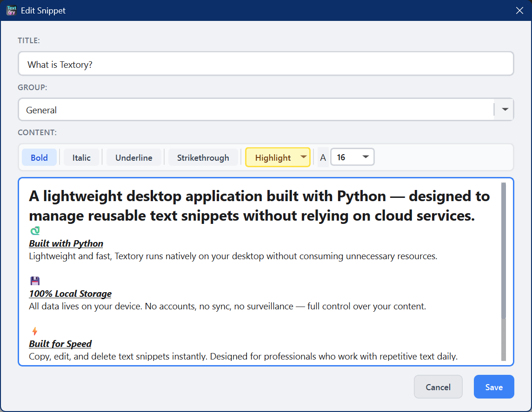Click the green Python emoji icon in content
The height and width of the screenshot is (412, 532).
tap(35, 231)
